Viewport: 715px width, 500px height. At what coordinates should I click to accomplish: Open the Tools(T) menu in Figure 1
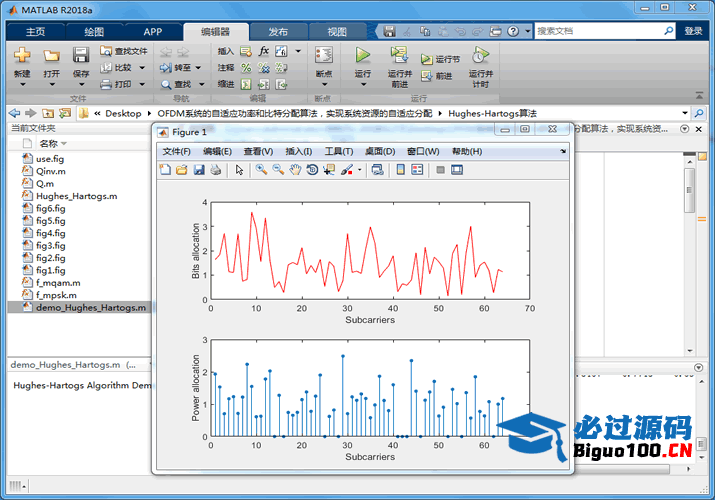coord(339,151)
